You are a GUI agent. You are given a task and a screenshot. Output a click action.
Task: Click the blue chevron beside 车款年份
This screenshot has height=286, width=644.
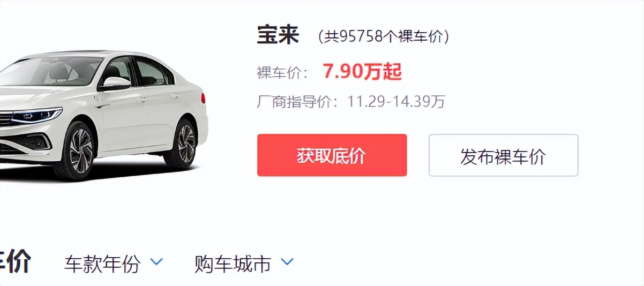point(156,262)
